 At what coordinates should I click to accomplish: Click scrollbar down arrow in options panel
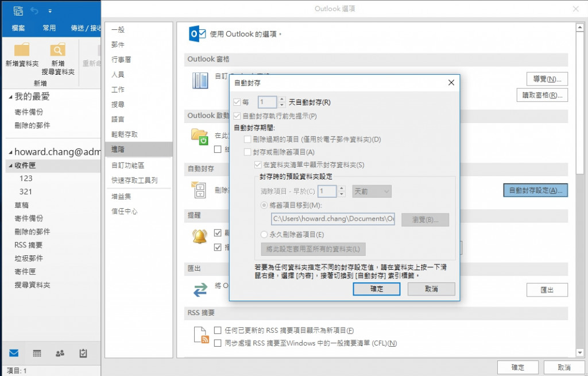pyautogui.click(x=580, y=352)
